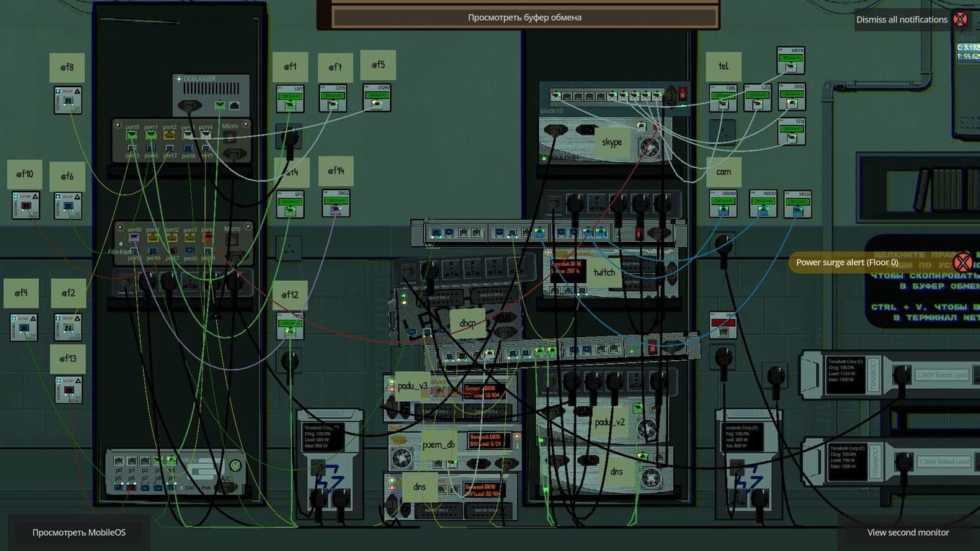Click the Tenabolt UPS display showing 684 W
This screenshot has height=551, width=980.
[323, 438]
